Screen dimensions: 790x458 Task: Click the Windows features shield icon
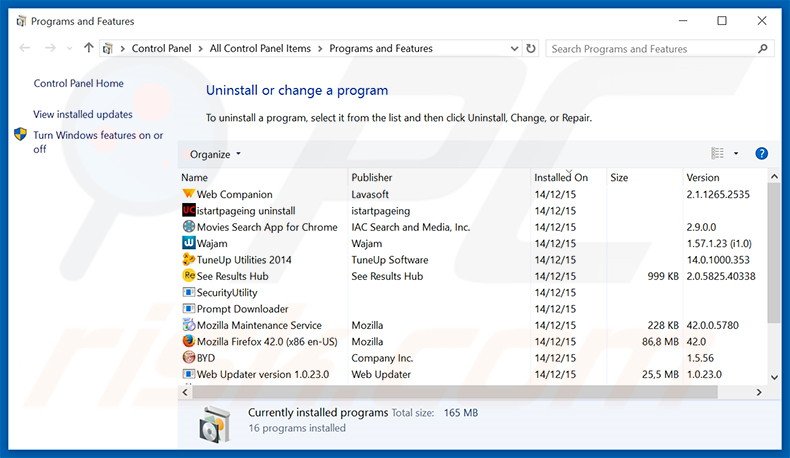(20, 134)
